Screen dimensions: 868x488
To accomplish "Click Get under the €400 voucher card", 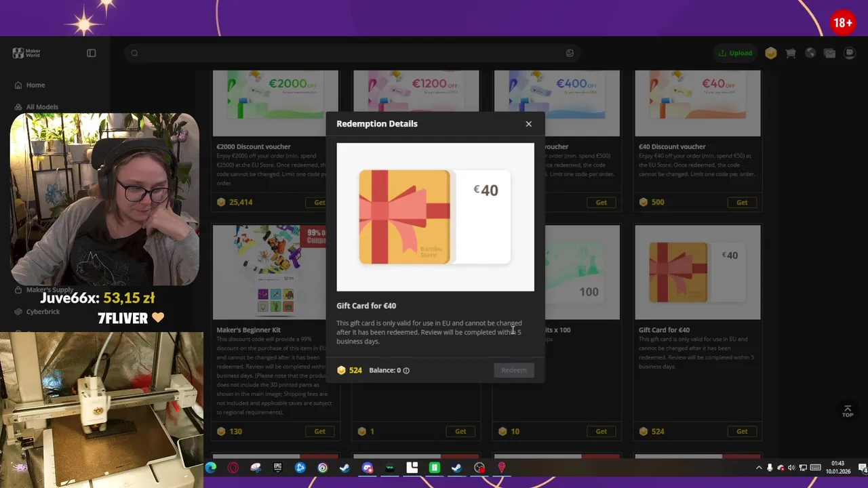I will click(601, 203).
